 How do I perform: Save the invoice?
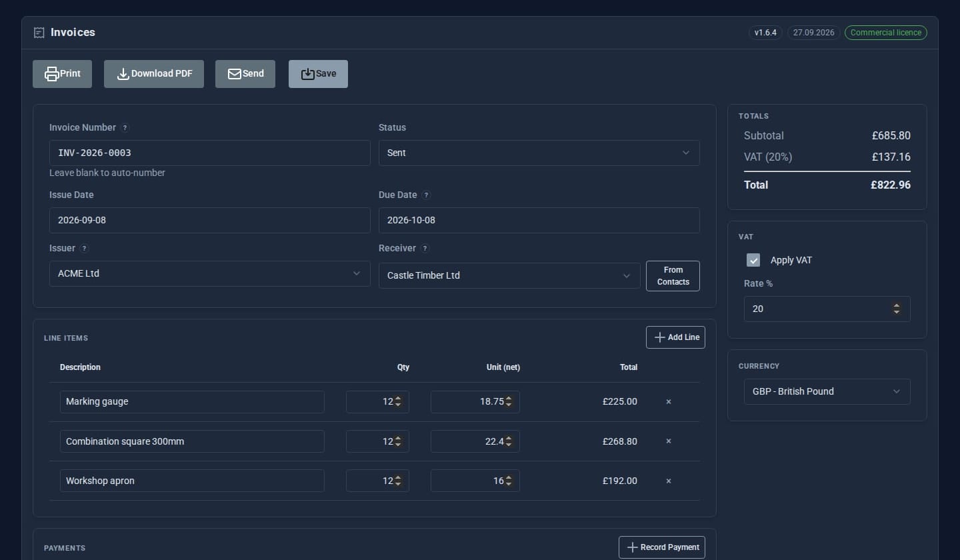(x=318, y=74)
